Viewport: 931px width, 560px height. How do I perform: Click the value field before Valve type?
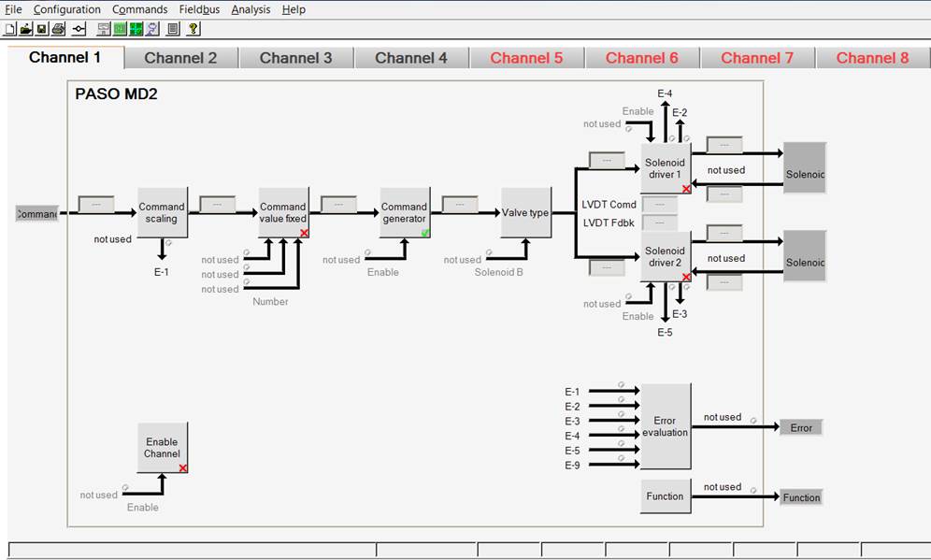tap(460, 205)
